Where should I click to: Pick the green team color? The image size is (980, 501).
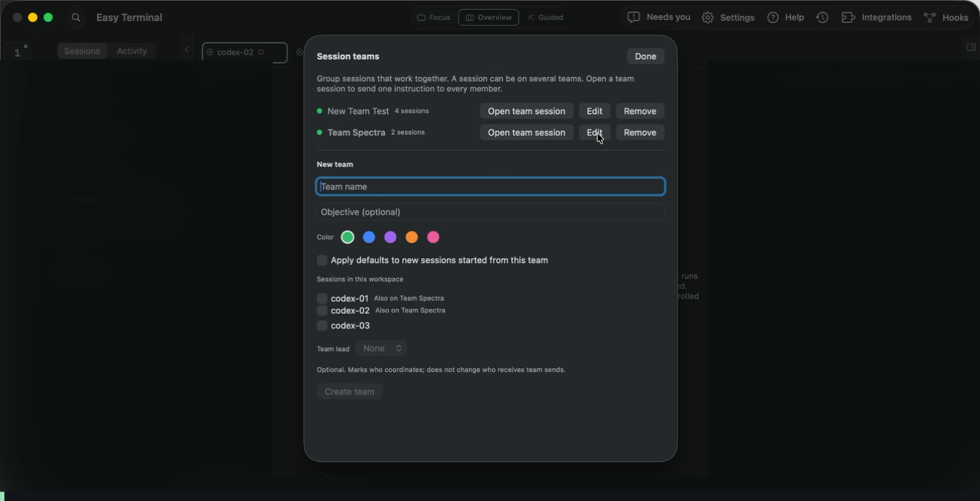347,237
